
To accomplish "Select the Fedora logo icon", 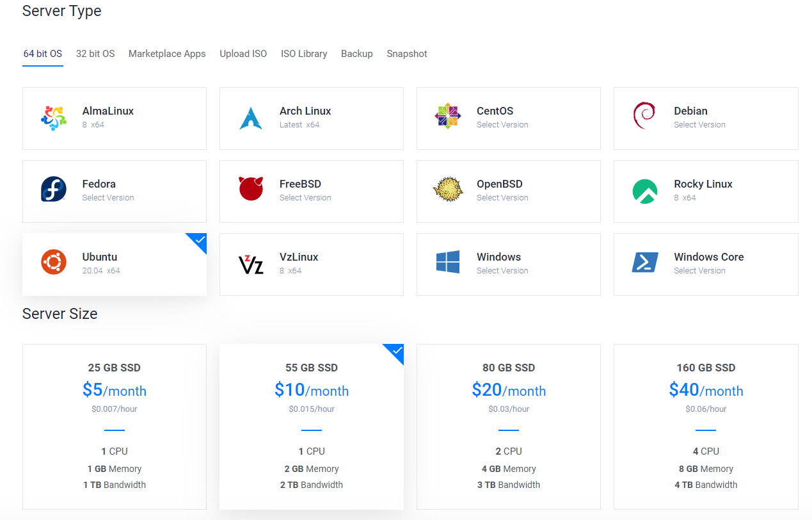I will [54, 190].
